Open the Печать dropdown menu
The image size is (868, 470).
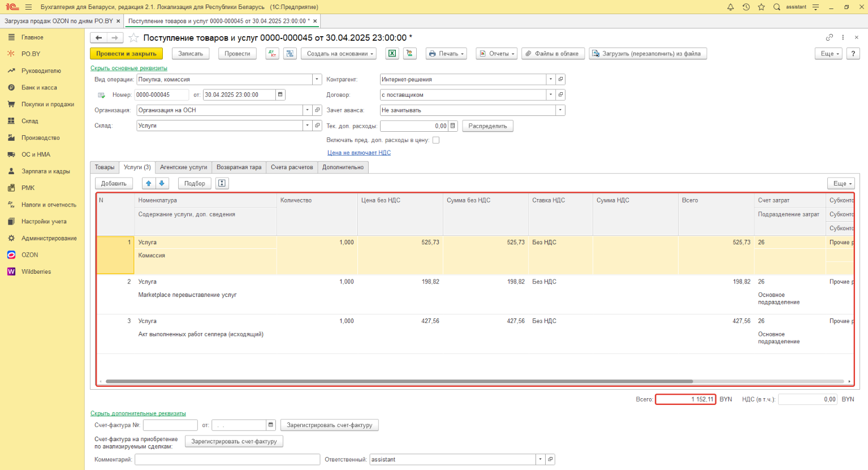tap(447, 54)
